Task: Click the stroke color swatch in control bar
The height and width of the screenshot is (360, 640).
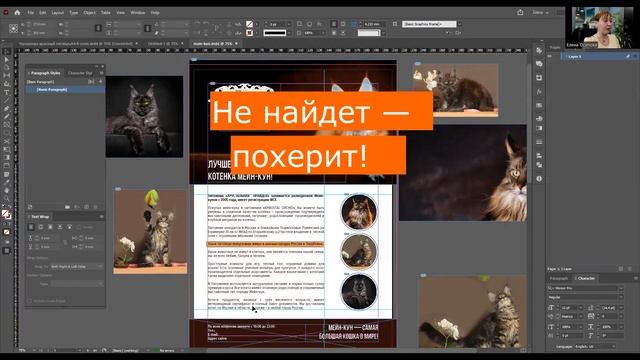Action: 249,33
